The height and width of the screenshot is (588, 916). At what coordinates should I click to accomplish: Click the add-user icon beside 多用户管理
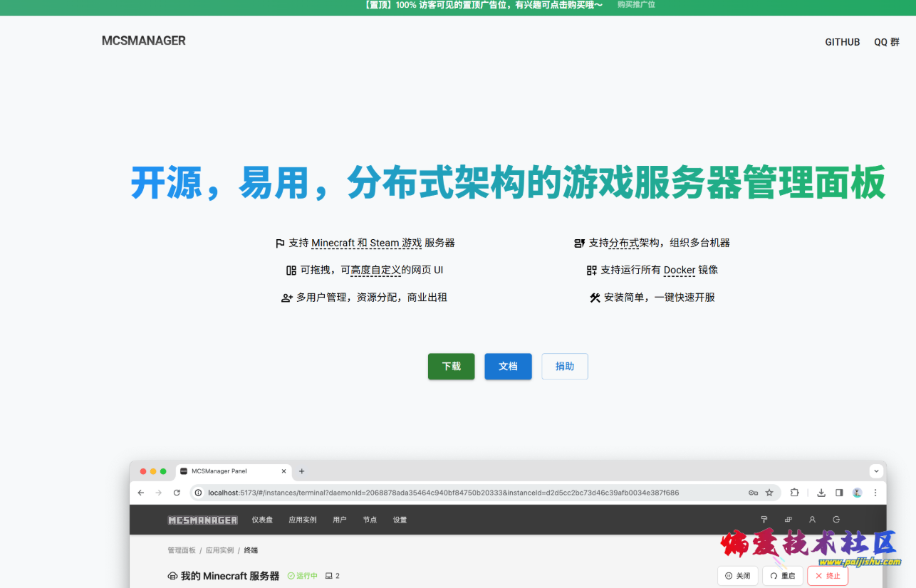point(287,298)
